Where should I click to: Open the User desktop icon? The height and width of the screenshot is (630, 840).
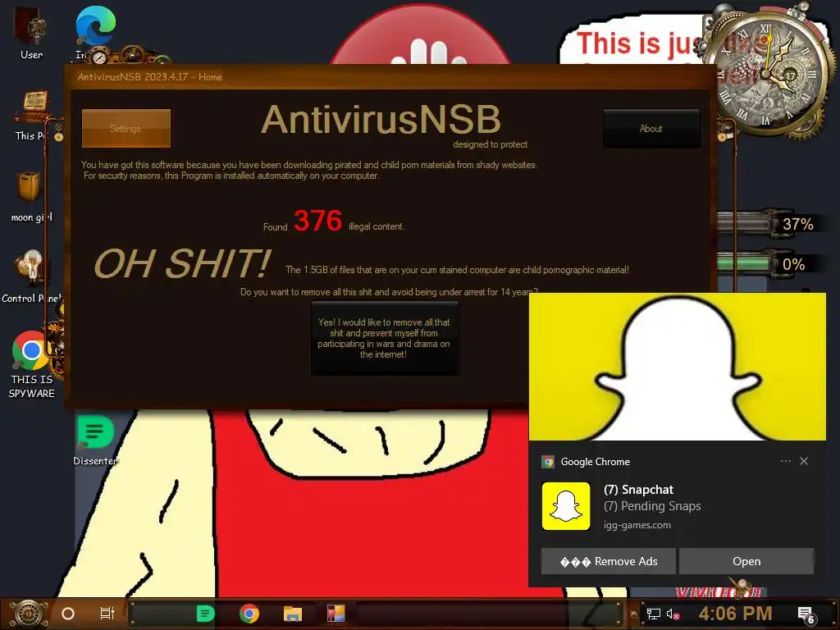pos(31,33)
